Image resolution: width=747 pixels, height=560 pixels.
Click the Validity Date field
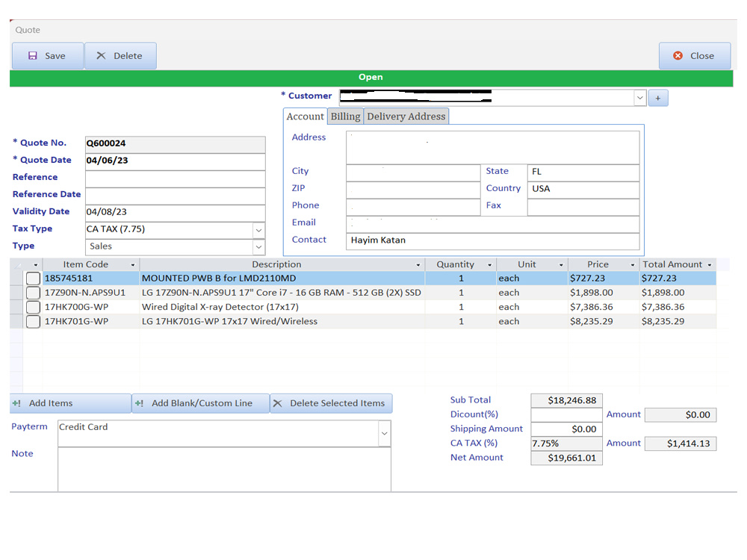[175, 212]
